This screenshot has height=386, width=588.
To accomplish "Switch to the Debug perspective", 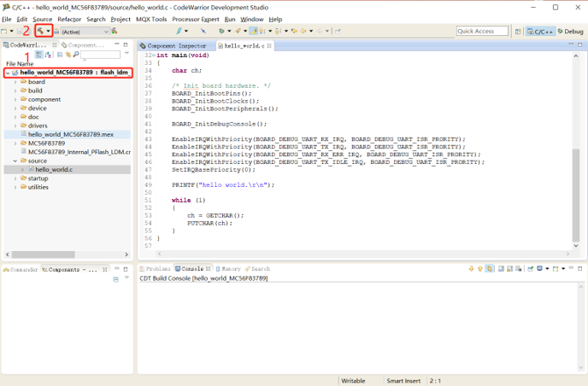I will pos(570,31).
